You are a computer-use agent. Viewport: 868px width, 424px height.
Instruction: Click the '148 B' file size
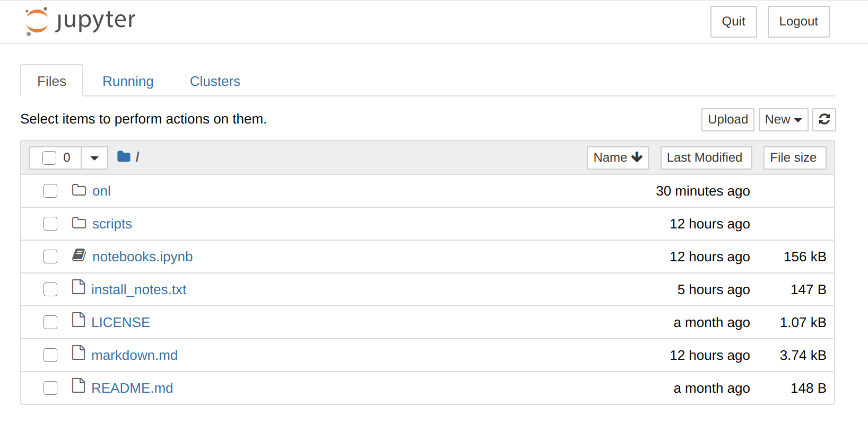pos(808,388)
